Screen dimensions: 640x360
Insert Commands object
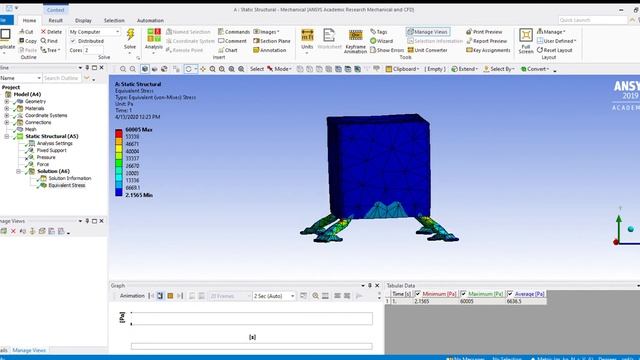(233, 31)
